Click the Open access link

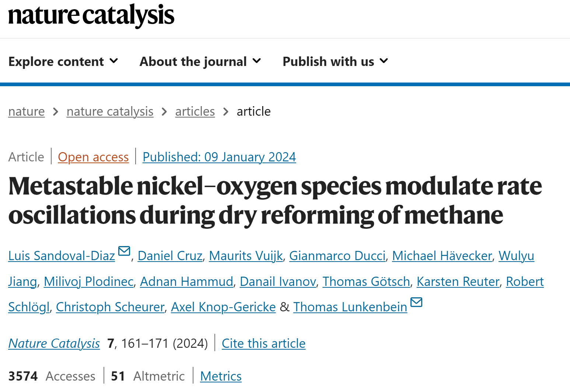pos(93,157)
